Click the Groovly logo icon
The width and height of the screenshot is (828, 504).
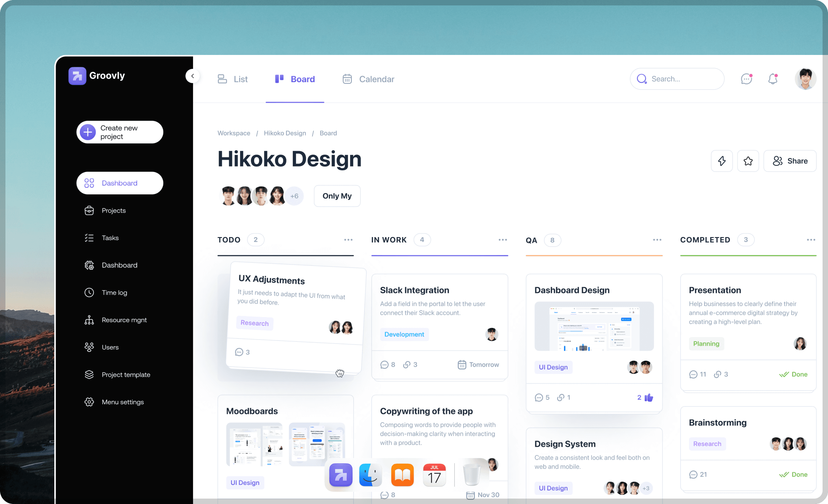pyautogui.click(x=77, y=76)
